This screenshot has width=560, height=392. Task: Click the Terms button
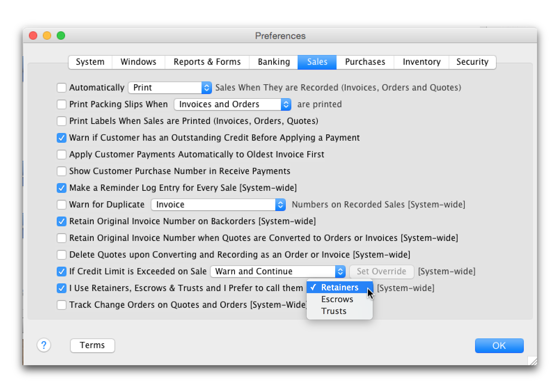[x=92, y=345]
